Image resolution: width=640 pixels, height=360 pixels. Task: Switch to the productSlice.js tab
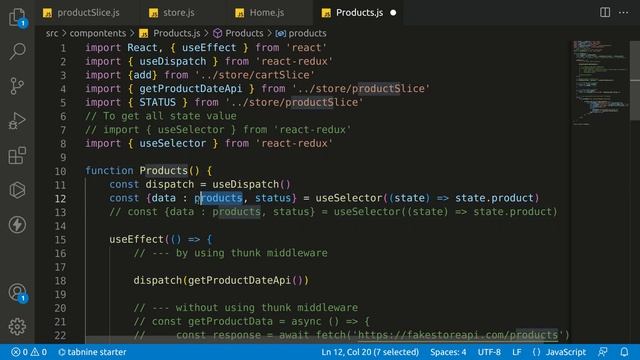coord(81,13)
